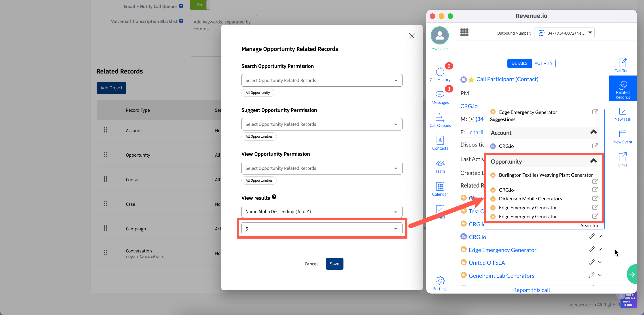The height and width of the screenshot is (315, 644).
Task: Open the results count dropdown showing 5
Action: click(322, 229)
